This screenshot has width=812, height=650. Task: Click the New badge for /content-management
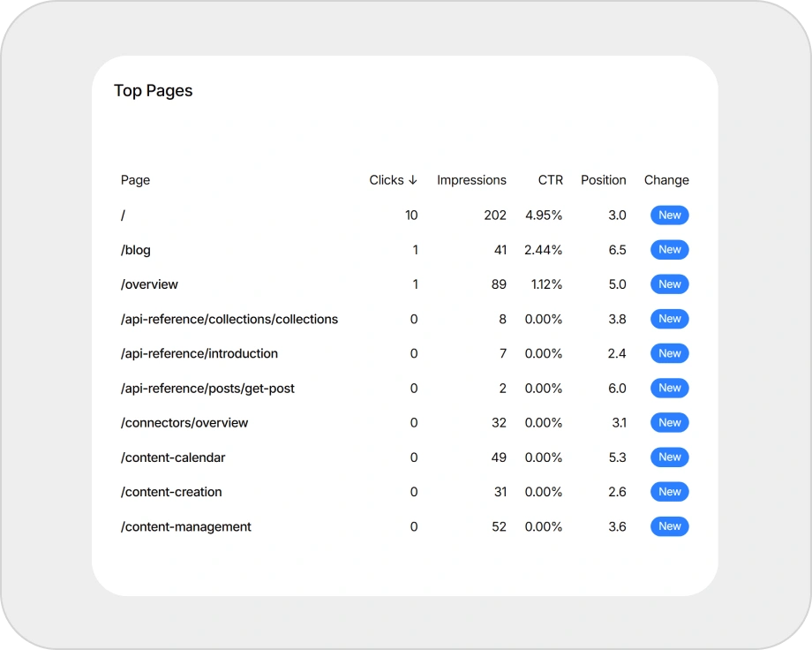[x=669, y=526]
